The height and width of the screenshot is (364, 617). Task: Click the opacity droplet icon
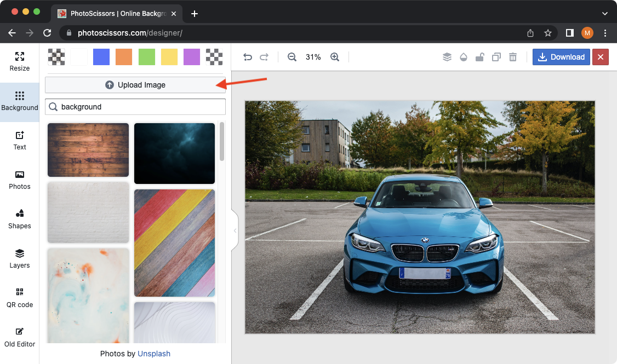coord(464,57)
